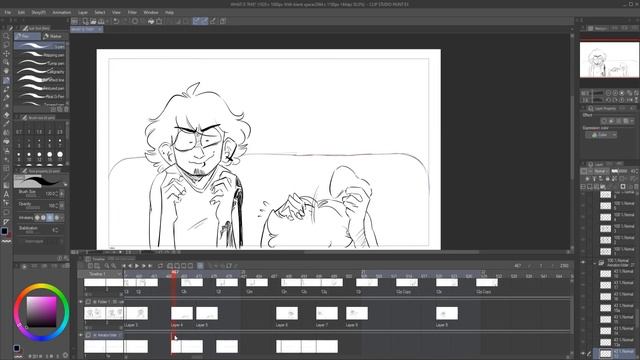
Task: Click the red timeline playhead marker
Action: pos(175,272)
